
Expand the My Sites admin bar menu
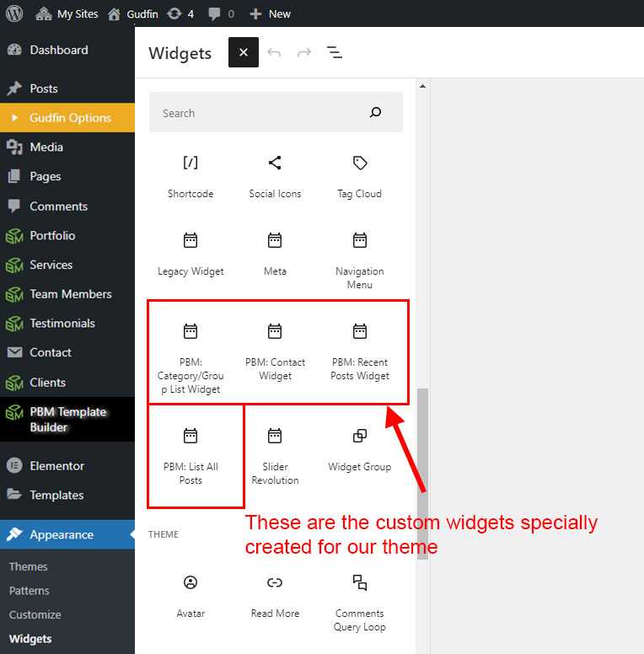(x=67, y=13)
